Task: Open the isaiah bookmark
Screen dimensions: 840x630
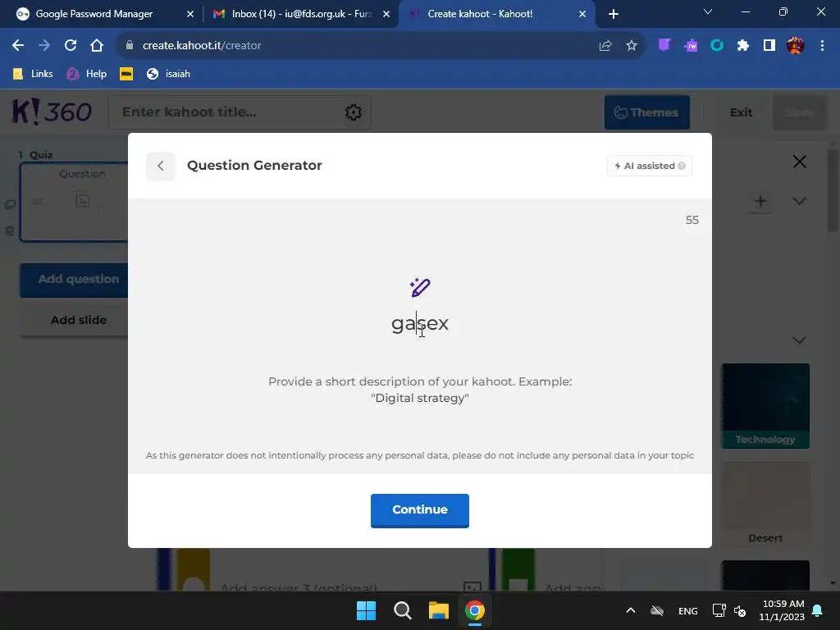Action: pos(168,74)
